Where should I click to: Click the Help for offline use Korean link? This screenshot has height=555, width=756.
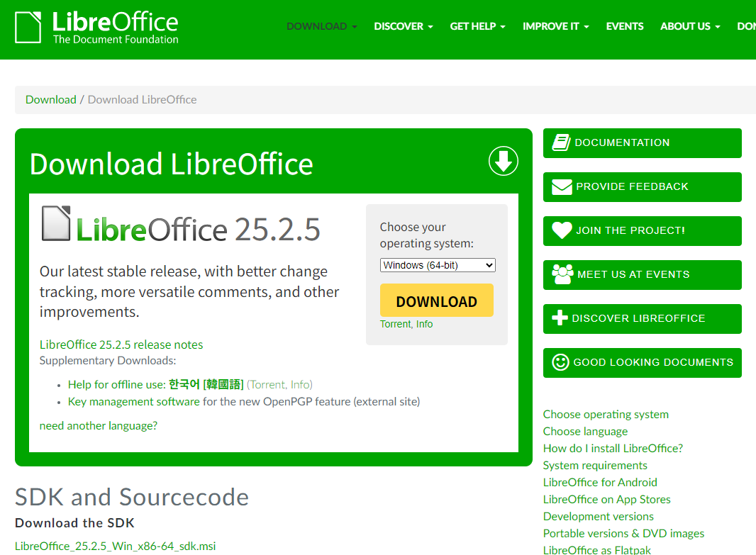tap(156, 384)
